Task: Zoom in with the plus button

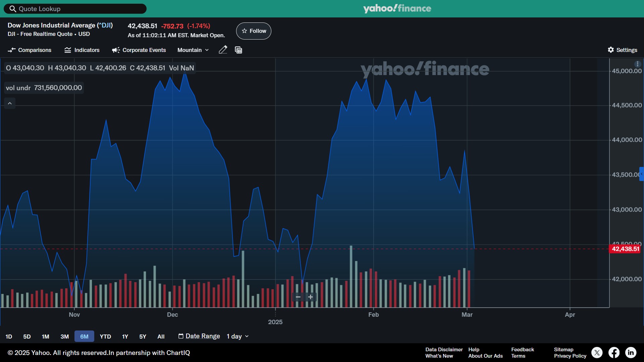Action: [311, 297]
